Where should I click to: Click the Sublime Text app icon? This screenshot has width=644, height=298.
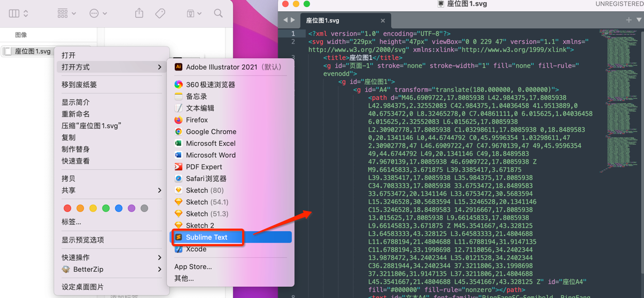179,237
